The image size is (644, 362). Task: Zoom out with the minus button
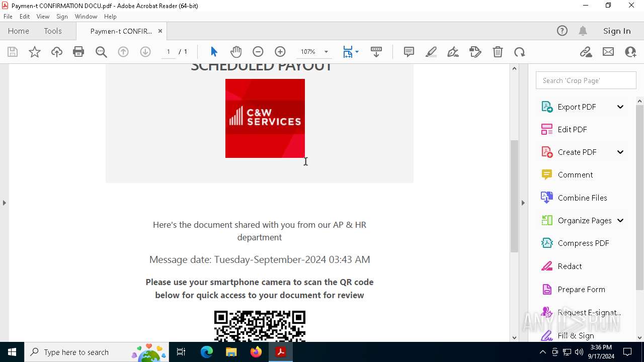tap(258, 52)
